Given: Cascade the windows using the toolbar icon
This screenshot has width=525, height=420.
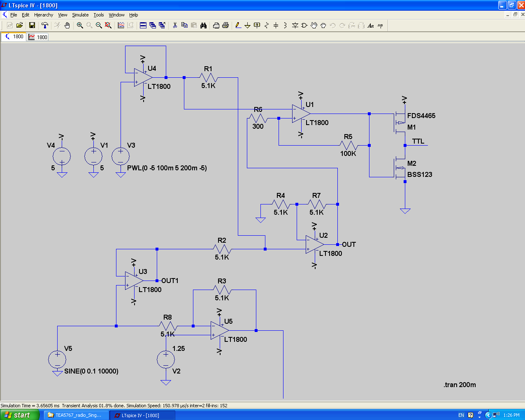Looking at the screenshot, I should click(x=153, y=26).
